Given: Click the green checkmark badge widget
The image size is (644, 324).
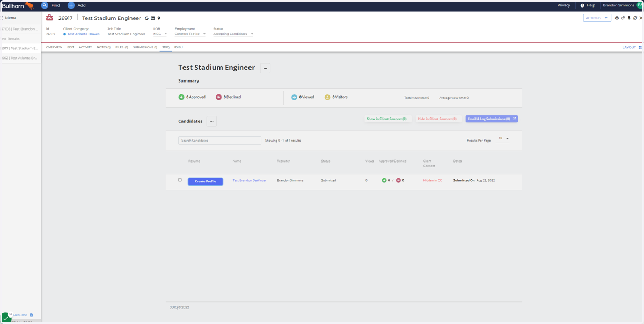Looking at the screenshot, I should [6, 318].
